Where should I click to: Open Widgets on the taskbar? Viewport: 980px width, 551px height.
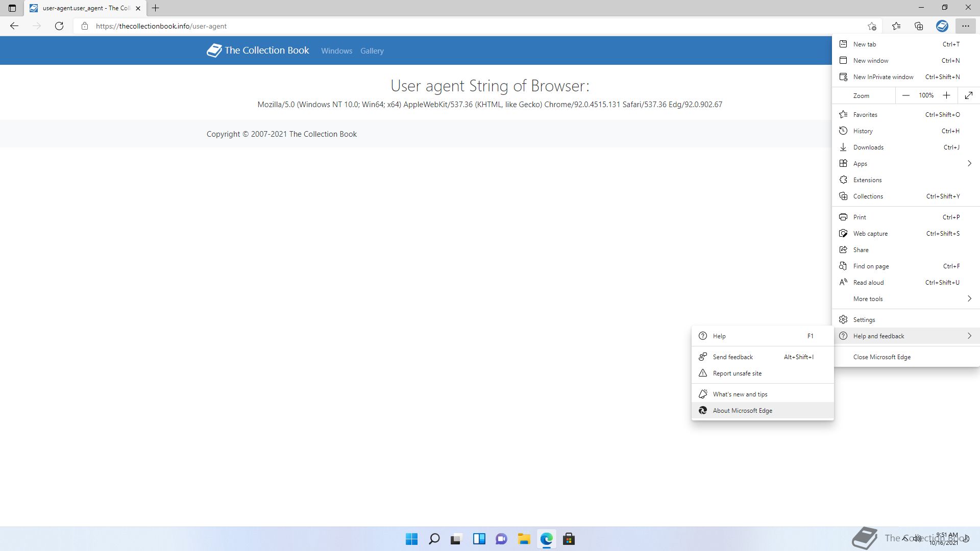(x=479, y=539)
